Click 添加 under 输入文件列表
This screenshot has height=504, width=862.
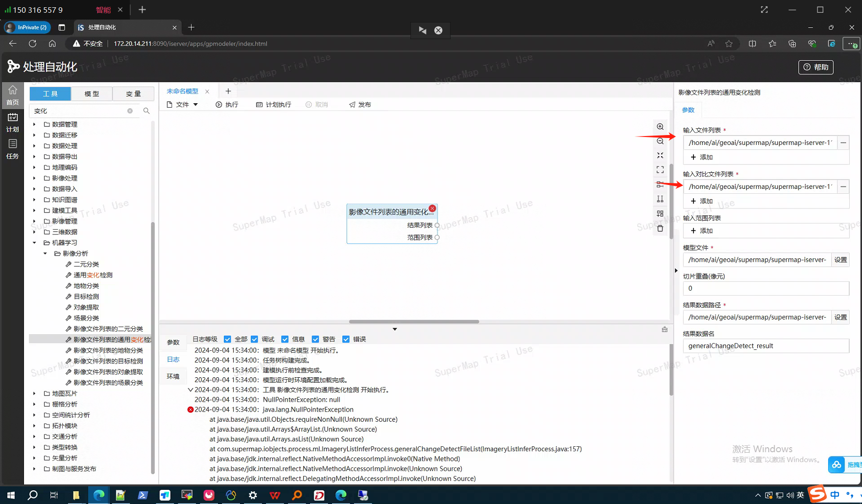coord(701,157)
